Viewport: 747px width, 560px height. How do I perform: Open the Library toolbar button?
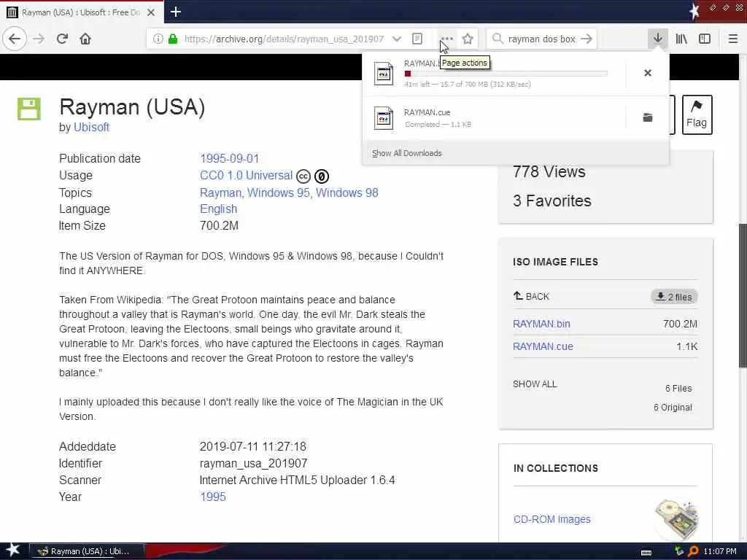point(681,39)
